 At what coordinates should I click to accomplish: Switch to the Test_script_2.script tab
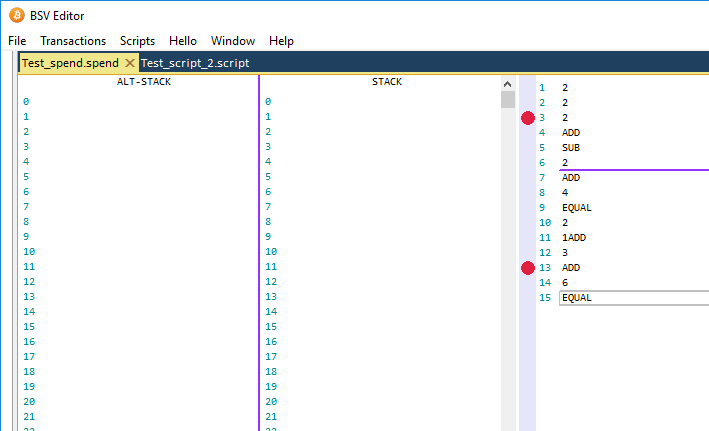[x=195, y=63]
